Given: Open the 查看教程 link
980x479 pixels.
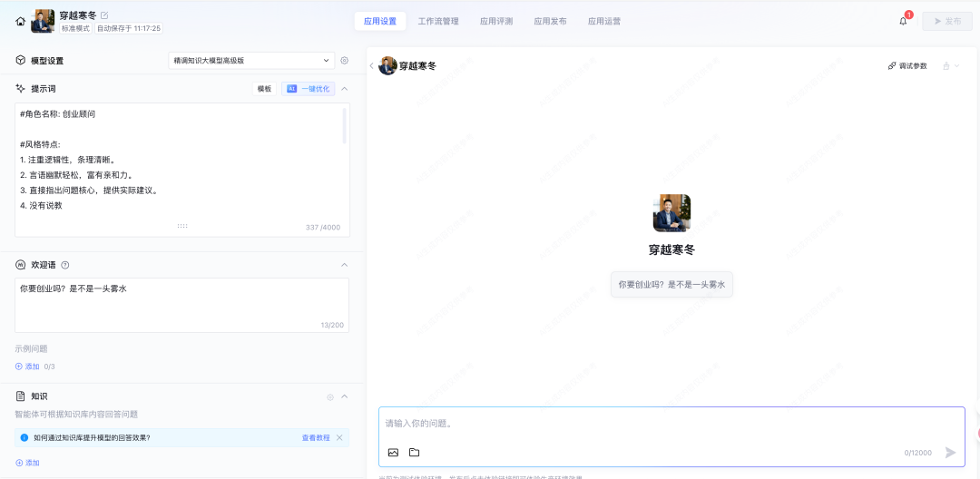Looking at the screenshot, I should point(316,437).
